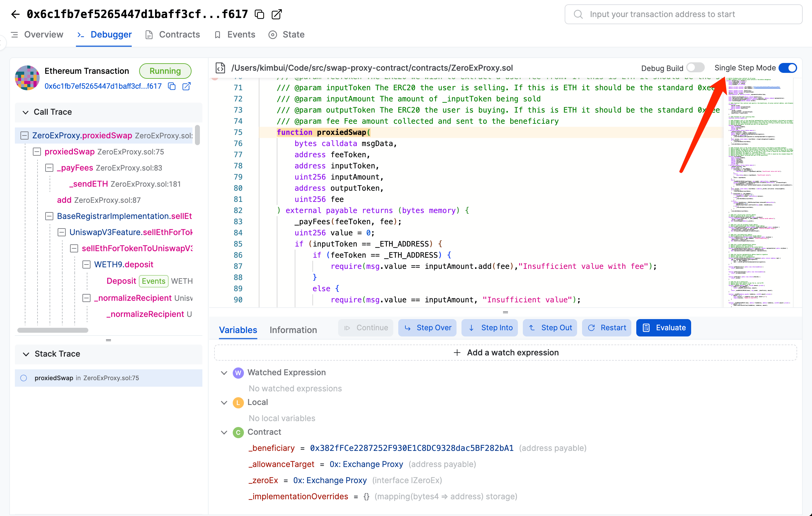The image size is (812, 516).
Task: Disable Single Step Mode toggle
Action: 788,68
